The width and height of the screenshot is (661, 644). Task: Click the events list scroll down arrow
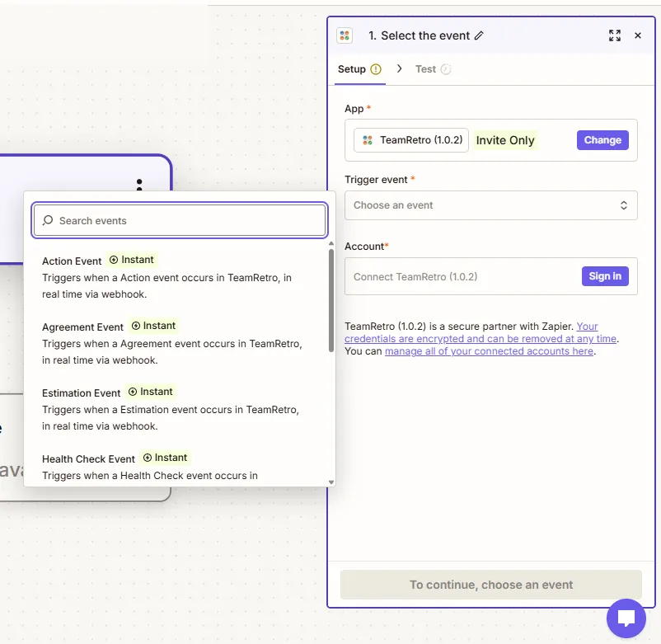pyautogui.click(x=331, y=482)
